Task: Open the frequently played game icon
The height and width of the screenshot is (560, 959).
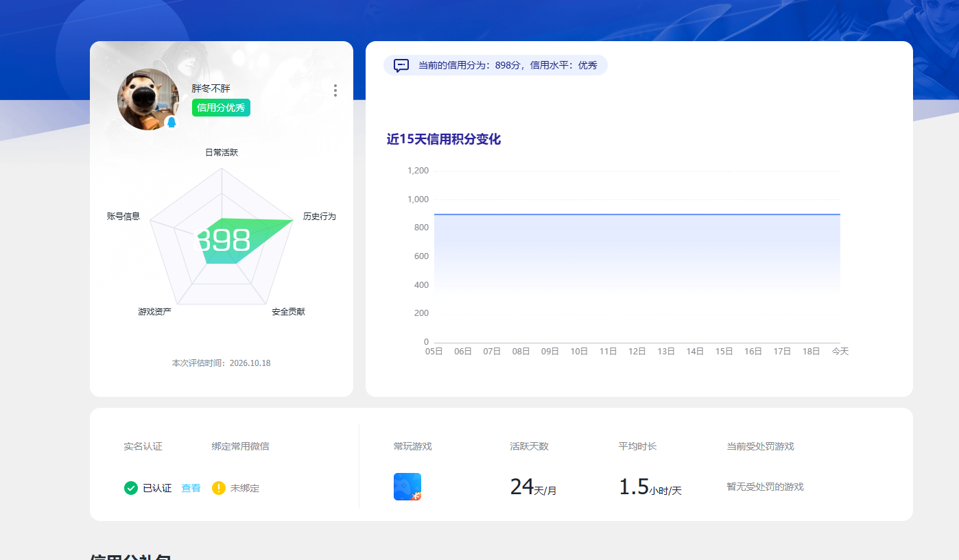Action: 407,487
